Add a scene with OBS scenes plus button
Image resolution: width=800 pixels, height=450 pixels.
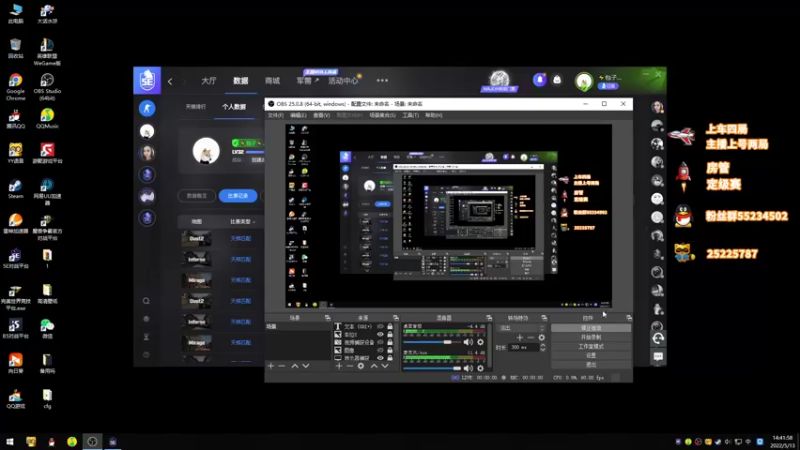click(x=271, y=366)
